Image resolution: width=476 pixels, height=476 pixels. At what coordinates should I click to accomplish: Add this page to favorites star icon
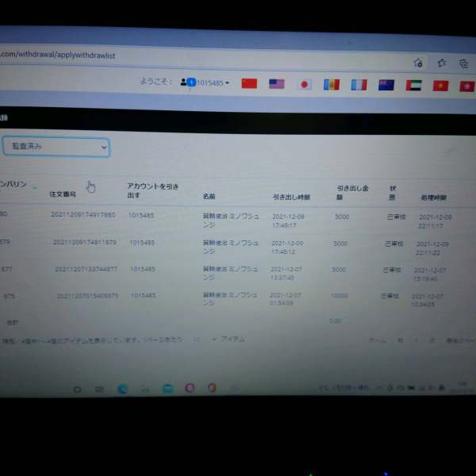[418, 63]
